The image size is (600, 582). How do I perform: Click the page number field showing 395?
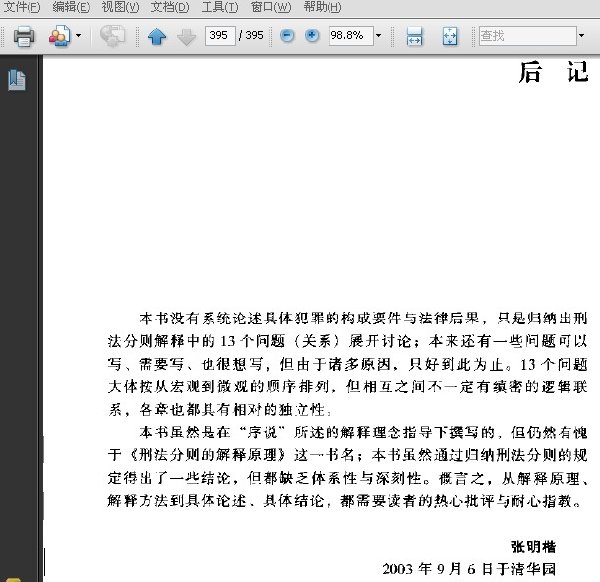tap(220, 36)
